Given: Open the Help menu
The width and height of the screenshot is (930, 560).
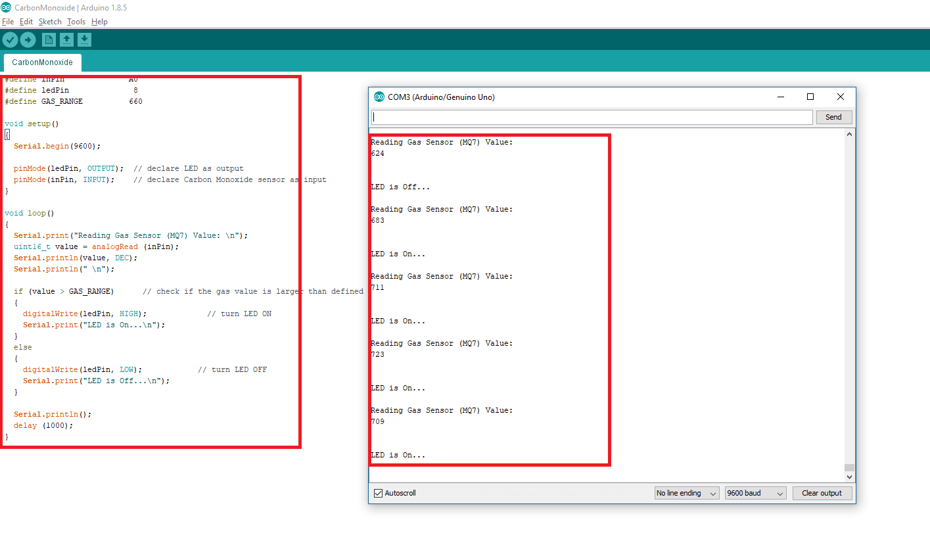Looking at the screenshot, I should pyautogui.click(x=99, y=22).
